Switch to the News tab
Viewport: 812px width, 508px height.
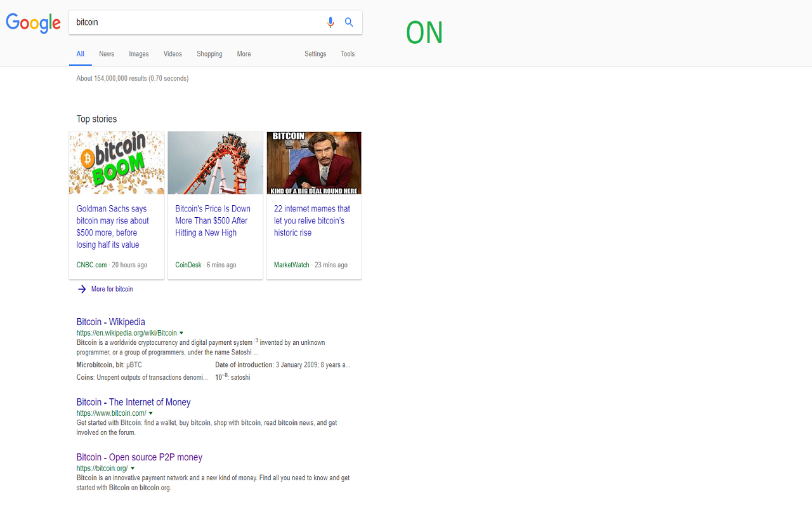coord(107,54)
